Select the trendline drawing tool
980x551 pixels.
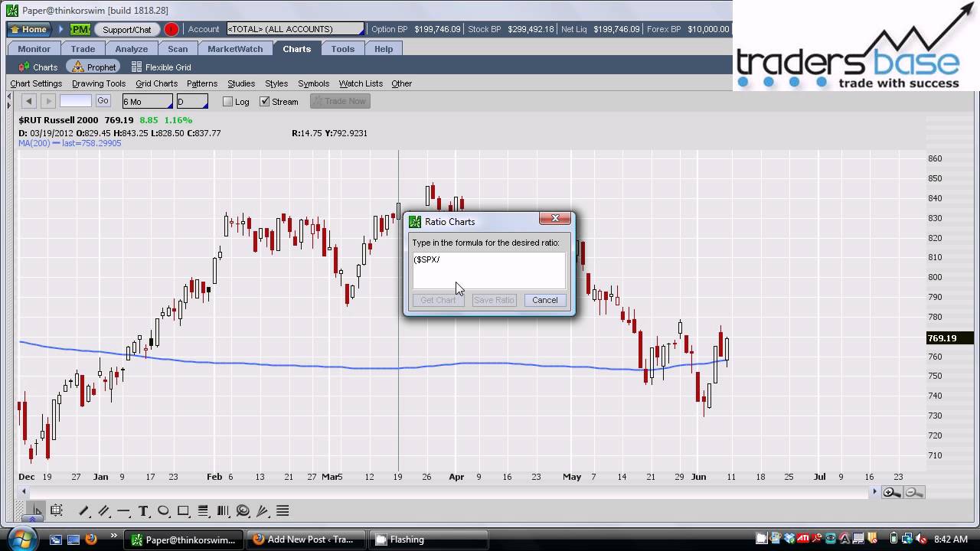pyautogui.click(x=83, y=510)
